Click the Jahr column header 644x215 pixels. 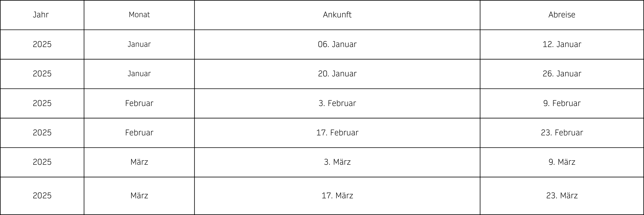[x=42, y=15]
